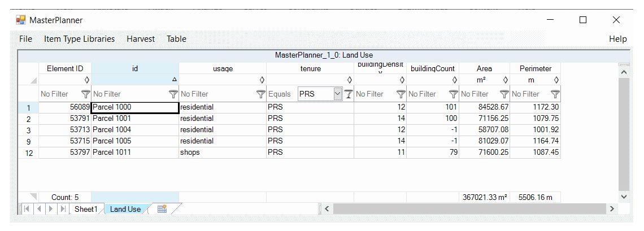Select the shops usage cell
Screen dimensions: 644x231
(223, 152)
